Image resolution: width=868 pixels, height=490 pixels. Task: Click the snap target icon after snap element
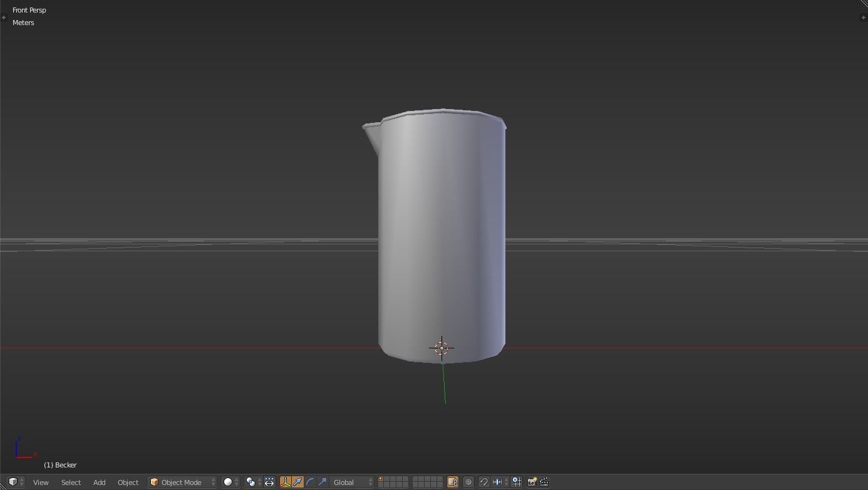(x=517, y=482)
